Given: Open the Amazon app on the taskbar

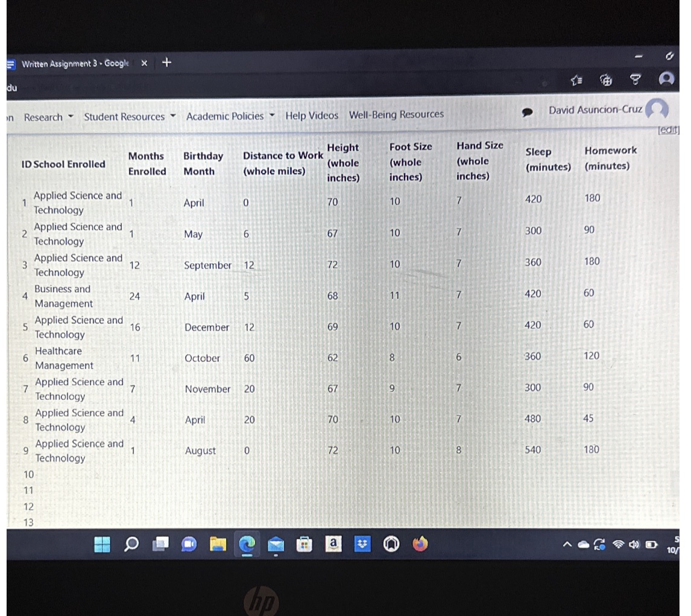Looking at the screenshot, I should pyautogui.click(x=333, y=544).
